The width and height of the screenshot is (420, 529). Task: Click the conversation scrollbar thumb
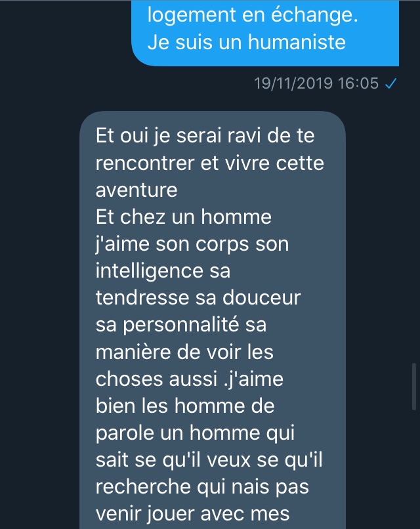point(414,387)
